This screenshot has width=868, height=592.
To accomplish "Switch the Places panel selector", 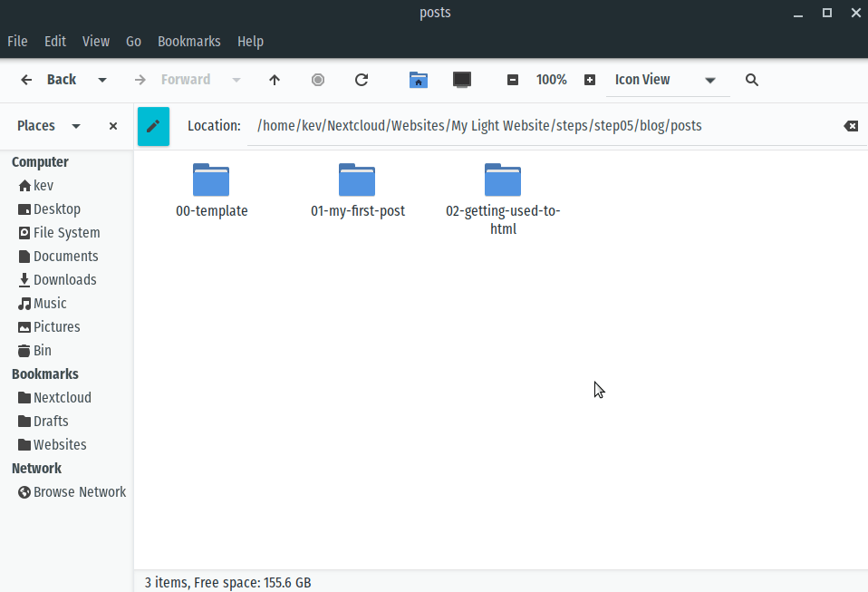I will 75,125.
